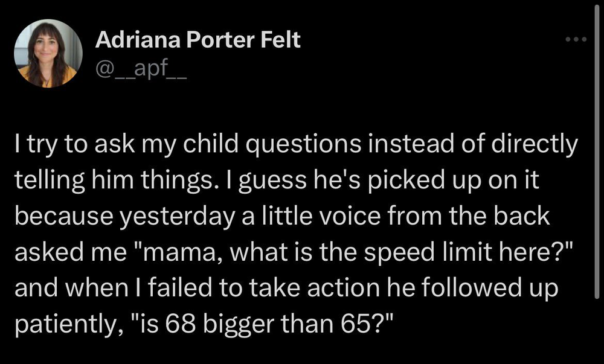Click Adriana Porter Felt's profile avatar
Viewport: 604px width, 364px height.
[48, 58]
